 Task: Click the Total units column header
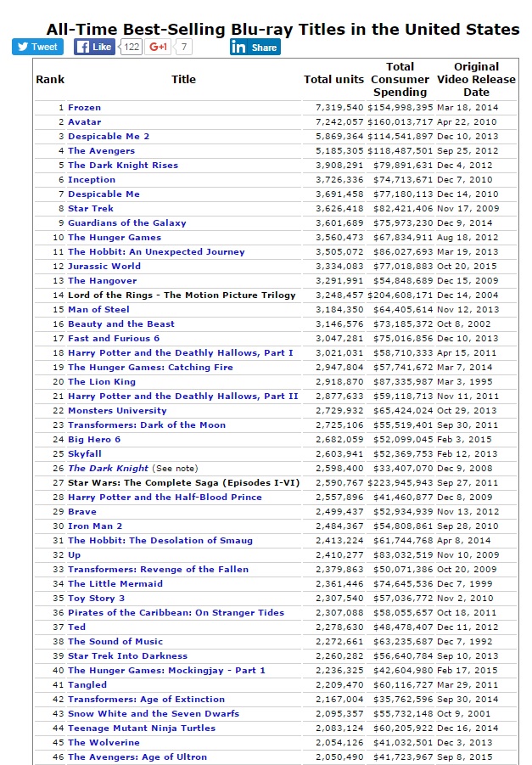point(334,80)
